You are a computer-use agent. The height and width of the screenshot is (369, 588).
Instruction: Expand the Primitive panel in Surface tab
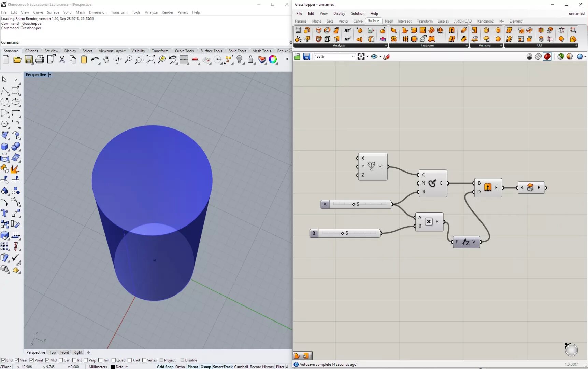pos(501,45)
